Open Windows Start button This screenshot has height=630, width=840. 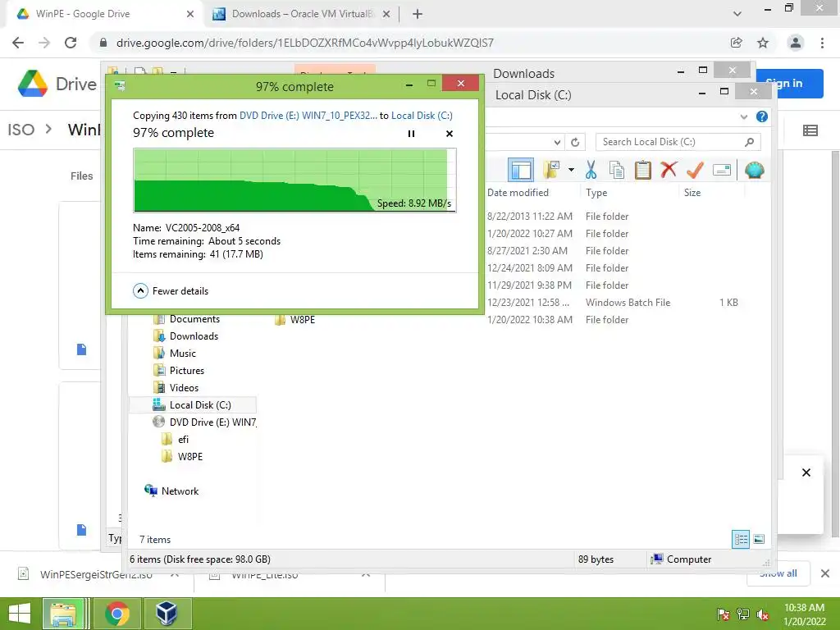[x=20, y=614]
